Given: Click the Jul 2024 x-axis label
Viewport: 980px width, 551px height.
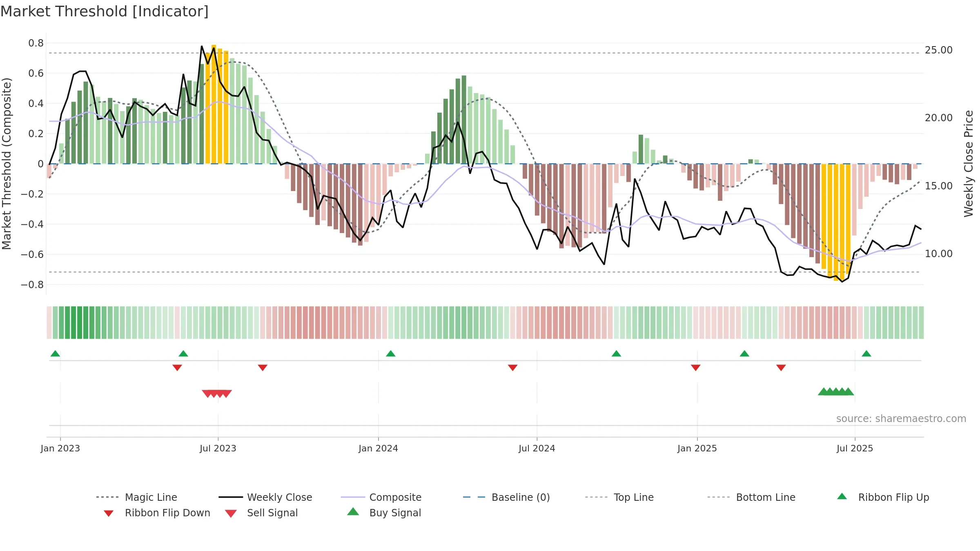Looking at the screenshot, I should click(x=537, y=448).
